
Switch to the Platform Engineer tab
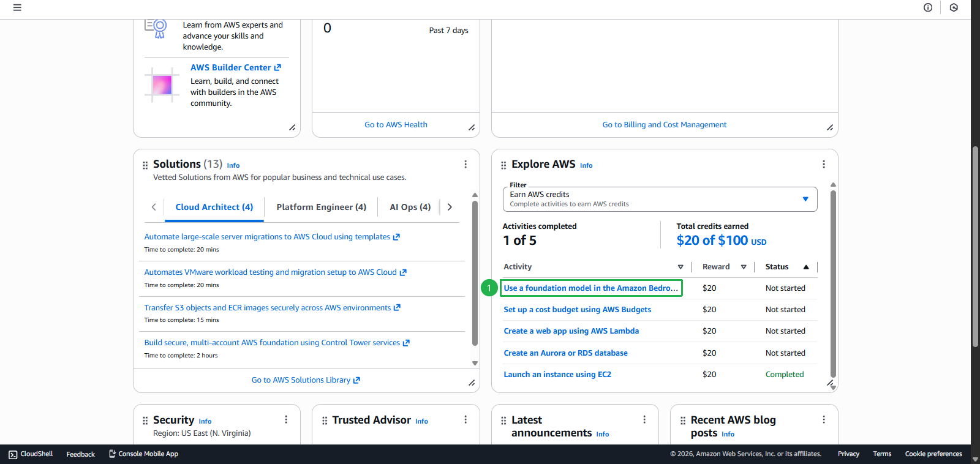pos(321,208)
